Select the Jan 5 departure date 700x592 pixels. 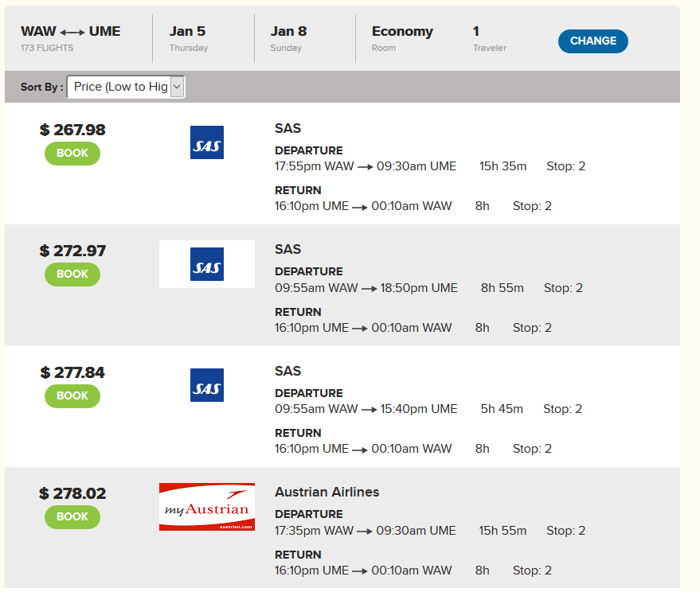[189, 38]
